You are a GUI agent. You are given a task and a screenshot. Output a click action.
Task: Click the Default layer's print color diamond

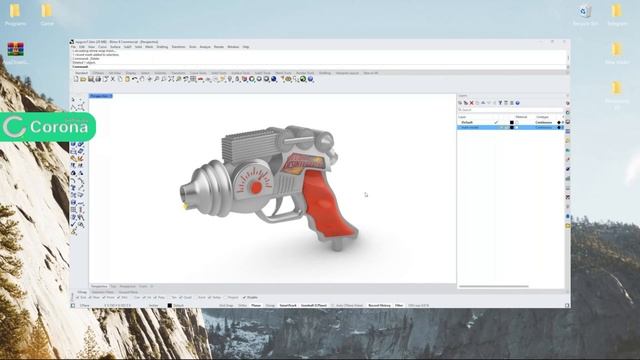click(x=559, y=122)
